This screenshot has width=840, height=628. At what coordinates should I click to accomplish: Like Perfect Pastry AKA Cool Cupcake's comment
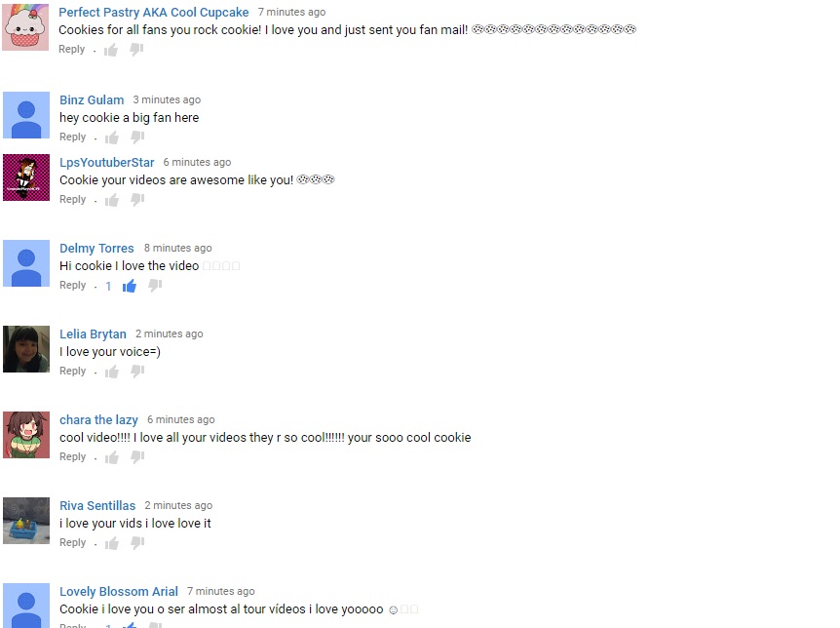(111, 50)
